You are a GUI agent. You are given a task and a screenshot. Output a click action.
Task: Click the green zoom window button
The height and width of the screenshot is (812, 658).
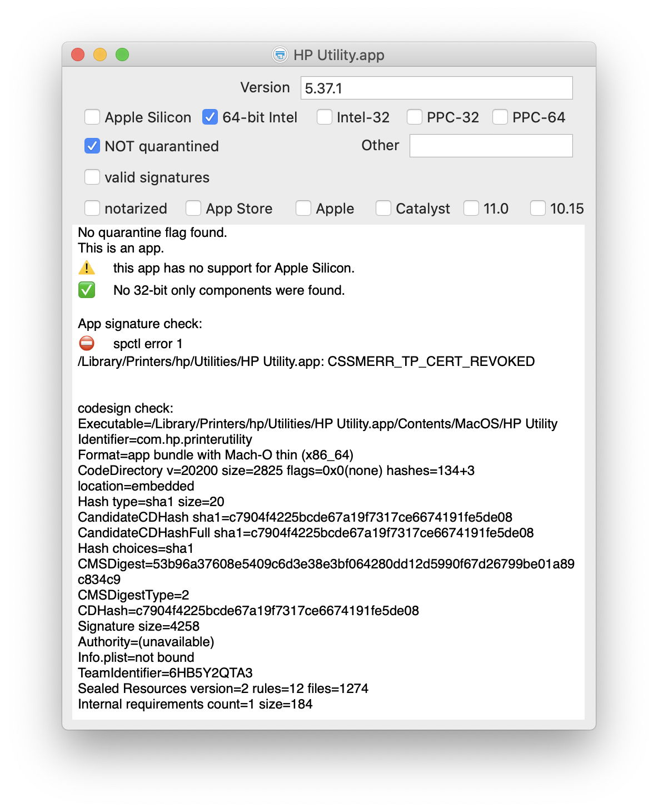click(122, 55)
